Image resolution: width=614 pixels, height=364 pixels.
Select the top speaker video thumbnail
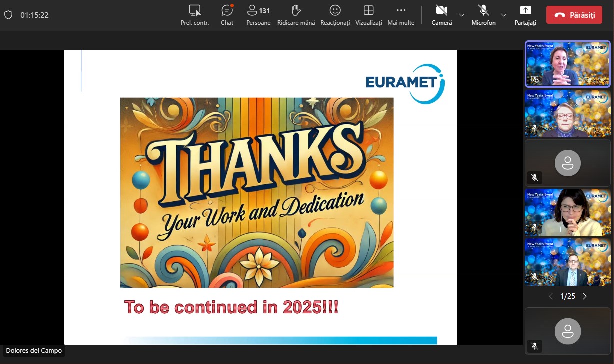pos(567,64)
